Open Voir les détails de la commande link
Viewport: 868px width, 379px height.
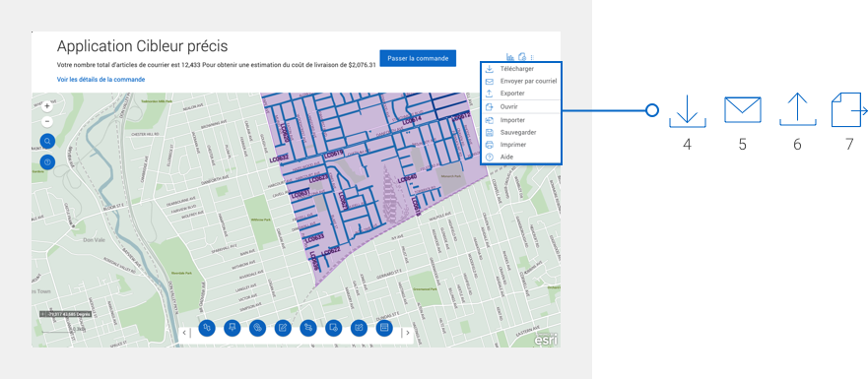100,80
